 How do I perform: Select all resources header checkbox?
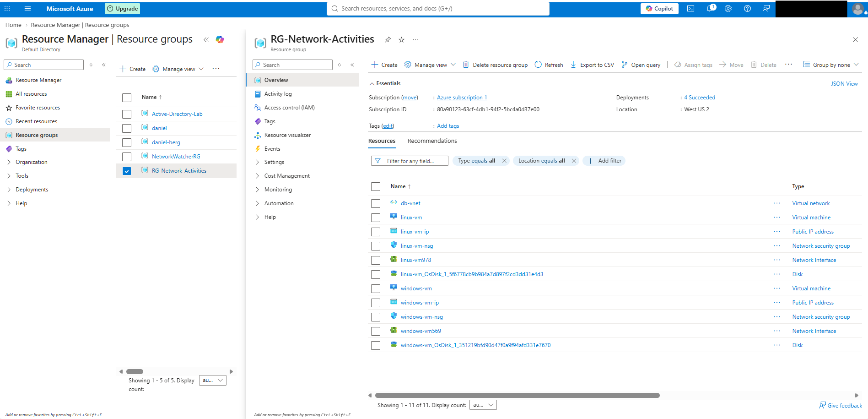coord(376,186)
